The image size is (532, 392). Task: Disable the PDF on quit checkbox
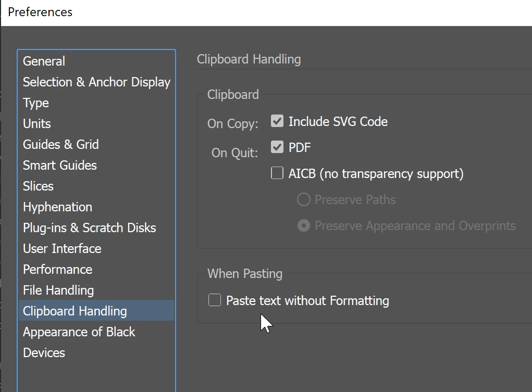(x=277, y=147)
